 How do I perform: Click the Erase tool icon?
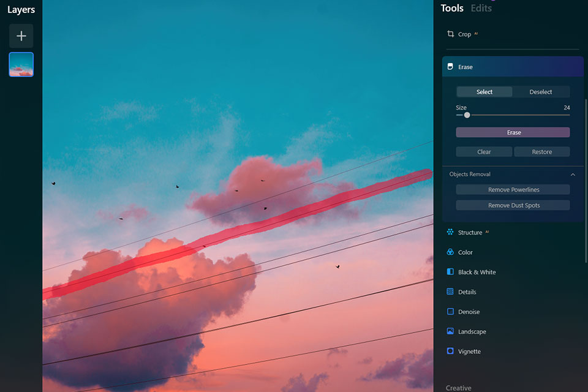click(x=450, y=67)
